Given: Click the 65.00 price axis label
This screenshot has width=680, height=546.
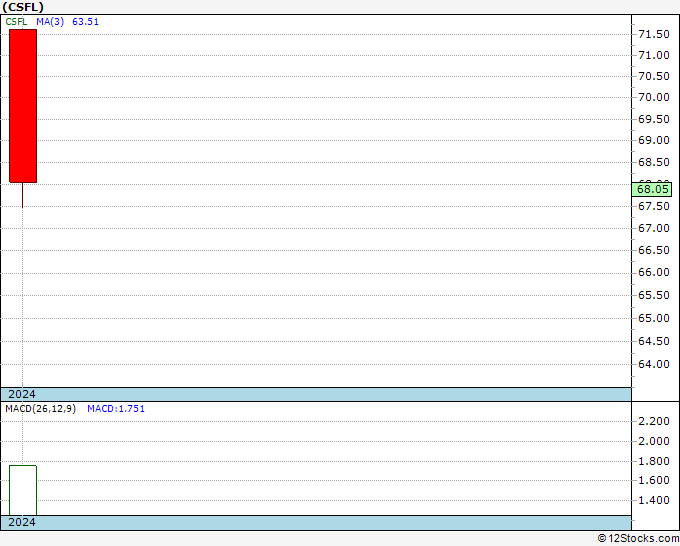Looking at the screenshot, I should pos(654,318).
